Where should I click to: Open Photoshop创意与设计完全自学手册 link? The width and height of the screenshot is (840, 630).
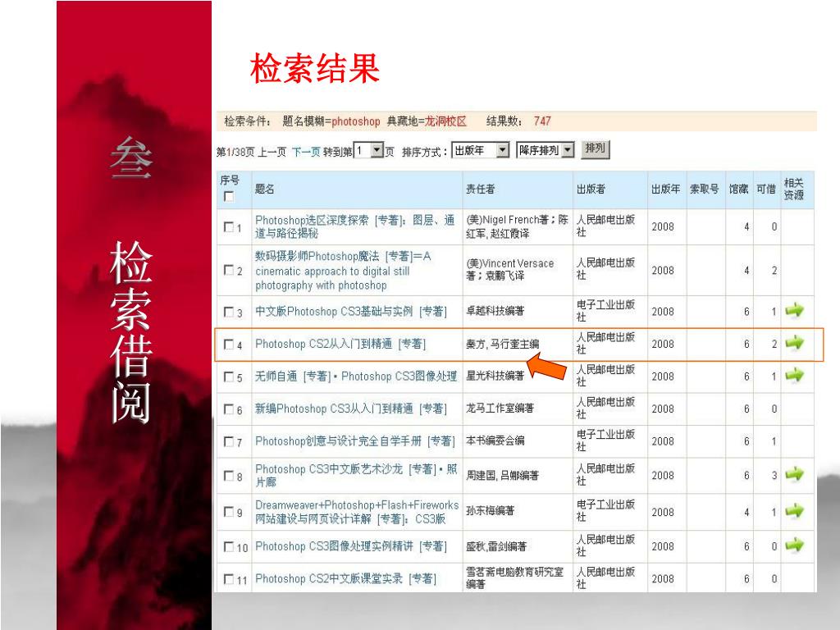(355, 441)
